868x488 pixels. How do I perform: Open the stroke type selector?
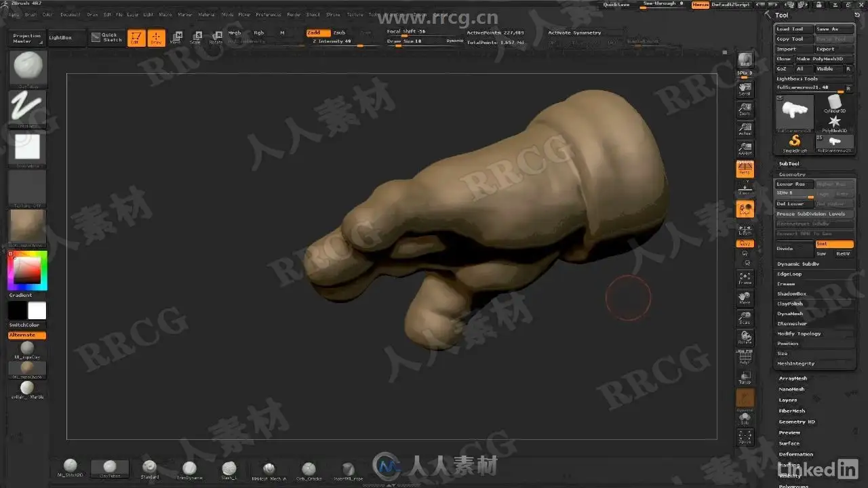click(x=28, y=108)
